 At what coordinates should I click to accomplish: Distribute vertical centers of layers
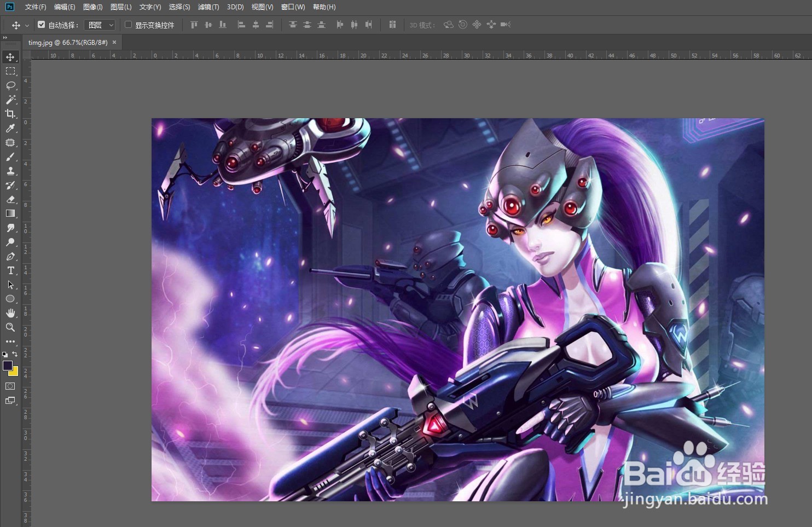[x=307, y=25]
